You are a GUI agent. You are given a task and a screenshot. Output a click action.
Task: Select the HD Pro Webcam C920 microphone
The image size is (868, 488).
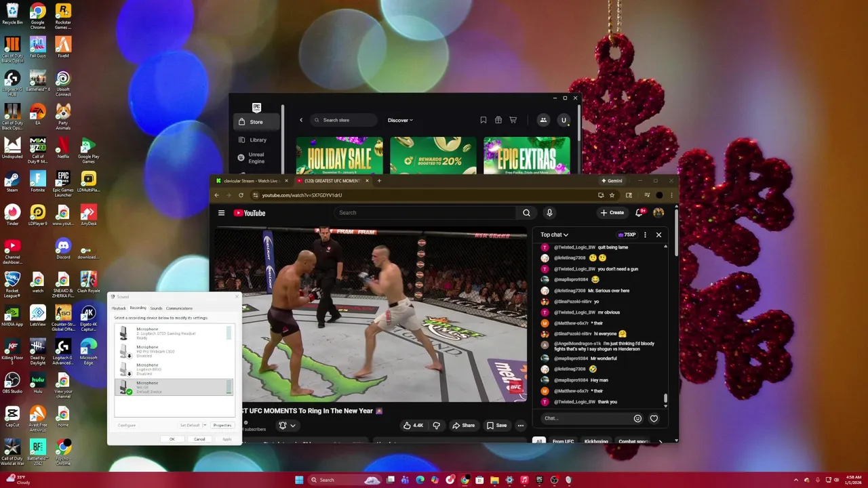coord(175,351)
